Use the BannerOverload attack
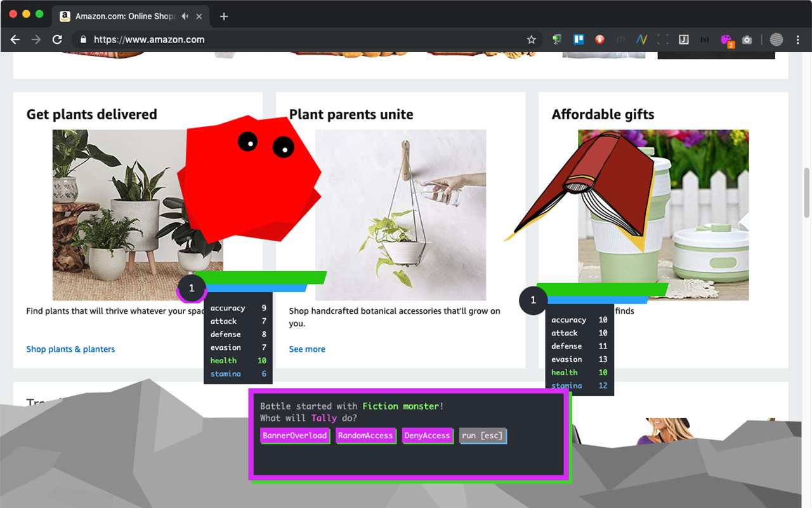The image size is (812, 508). tap(295, 436)
